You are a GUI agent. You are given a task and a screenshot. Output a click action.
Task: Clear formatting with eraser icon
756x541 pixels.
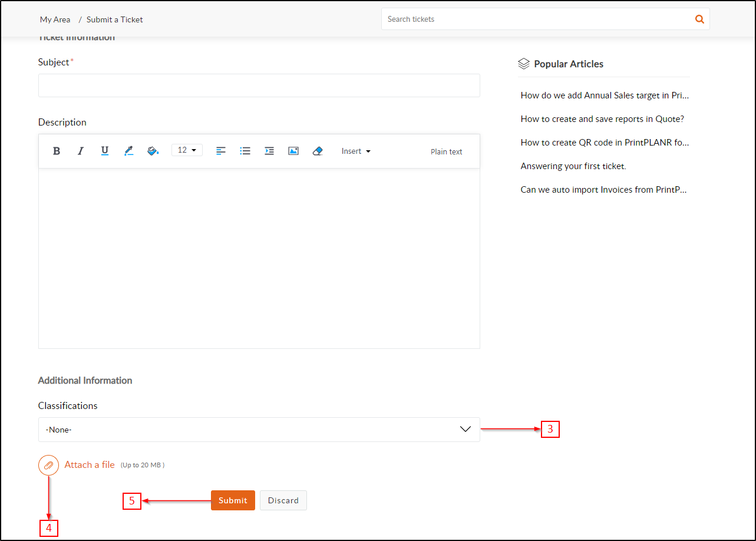(318, 151)
